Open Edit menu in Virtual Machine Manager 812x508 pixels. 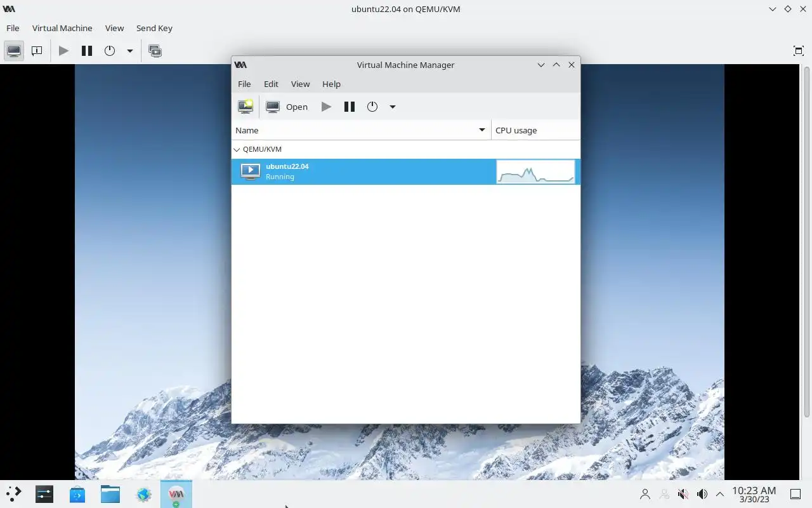(x=271, y=84)
